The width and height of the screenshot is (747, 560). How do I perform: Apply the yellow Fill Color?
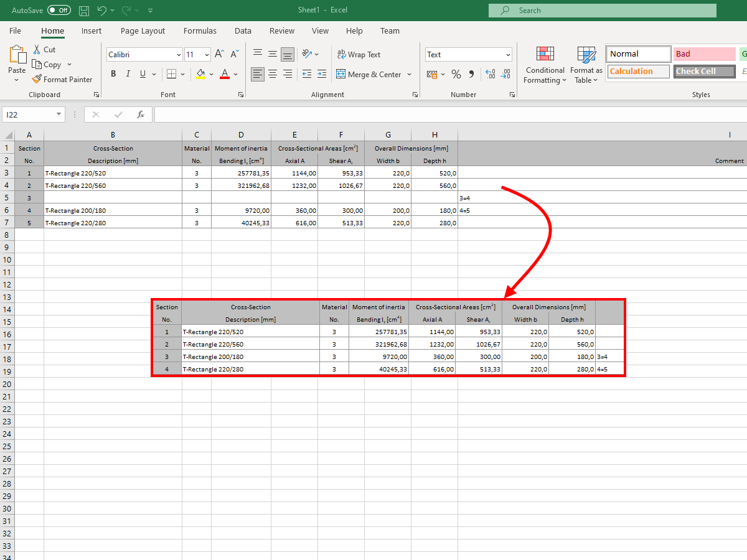coord(200,74)
